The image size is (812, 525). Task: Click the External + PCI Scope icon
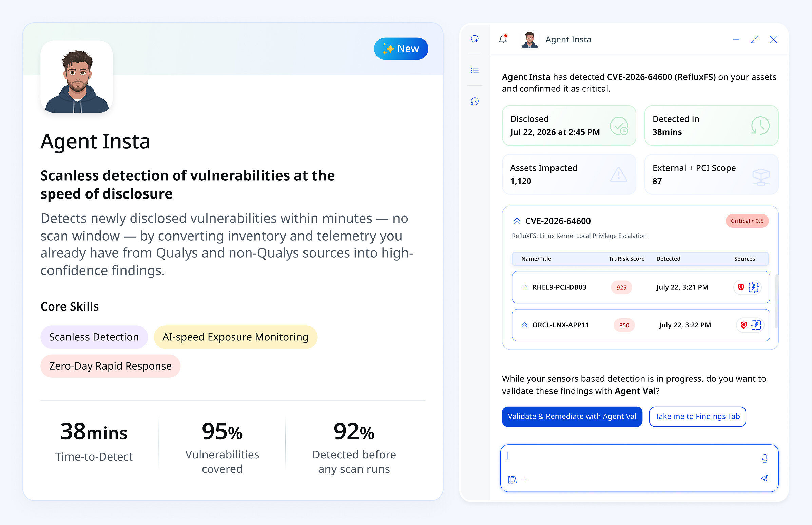(x=760, y=176)
